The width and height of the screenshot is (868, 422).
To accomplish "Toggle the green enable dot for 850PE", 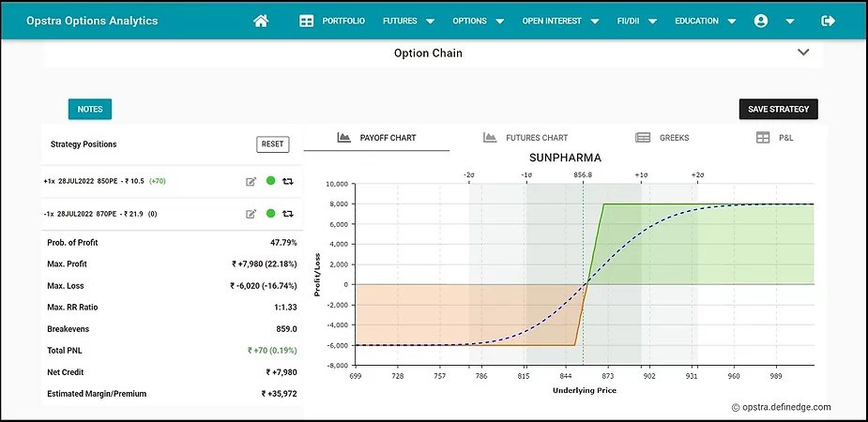I will [x=270, y=180].
